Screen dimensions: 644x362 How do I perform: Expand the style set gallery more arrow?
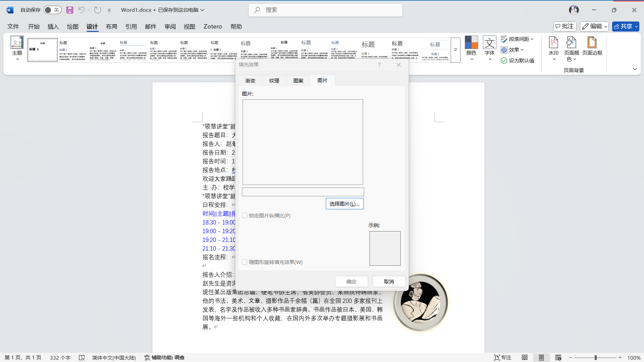point(455,50)
